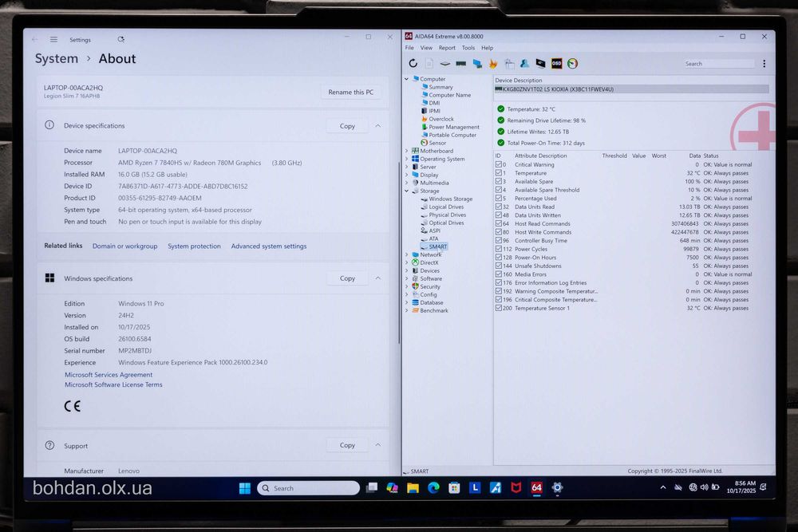Viewport: 798px width, 532px height.
Task: Collapse the Support section chevron
Action: click(x=378, y=445)
